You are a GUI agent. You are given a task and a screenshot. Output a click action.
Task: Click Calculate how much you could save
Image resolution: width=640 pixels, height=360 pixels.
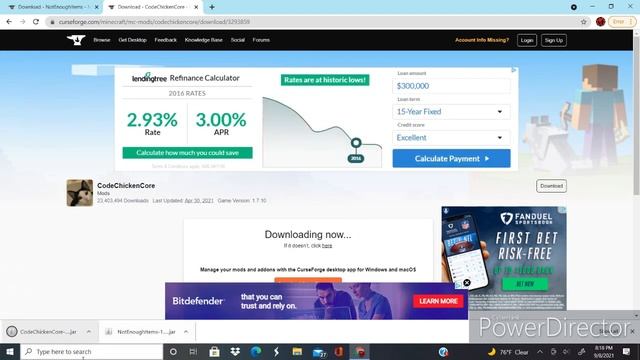187,153
